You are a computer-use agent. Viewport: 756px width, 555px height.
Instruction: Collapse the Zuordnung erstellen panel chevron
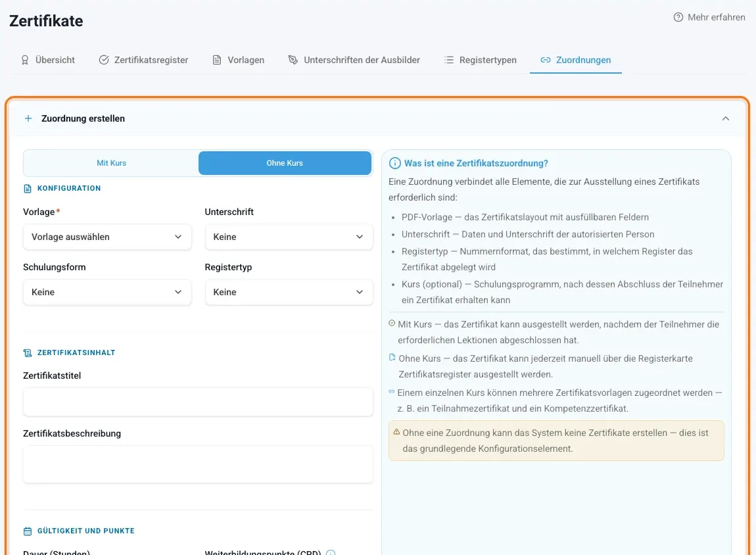(x=726, y=118)
